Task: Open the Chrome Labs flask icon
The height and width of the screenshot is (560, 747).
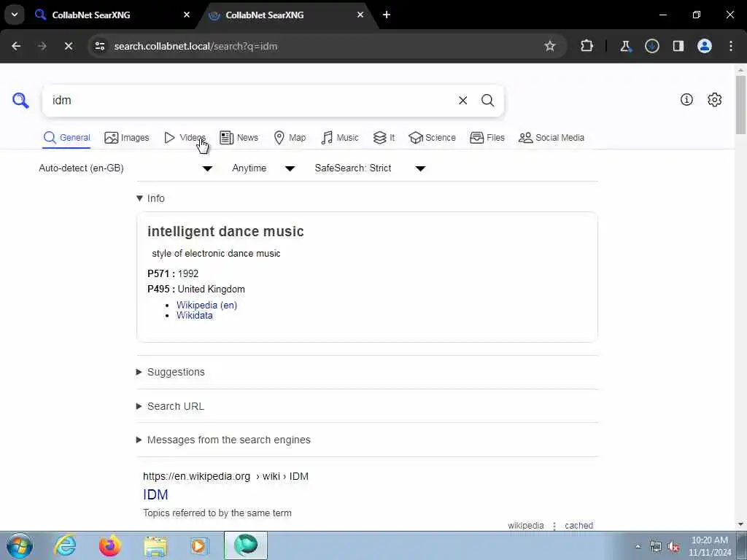Action: click(625, 46)
